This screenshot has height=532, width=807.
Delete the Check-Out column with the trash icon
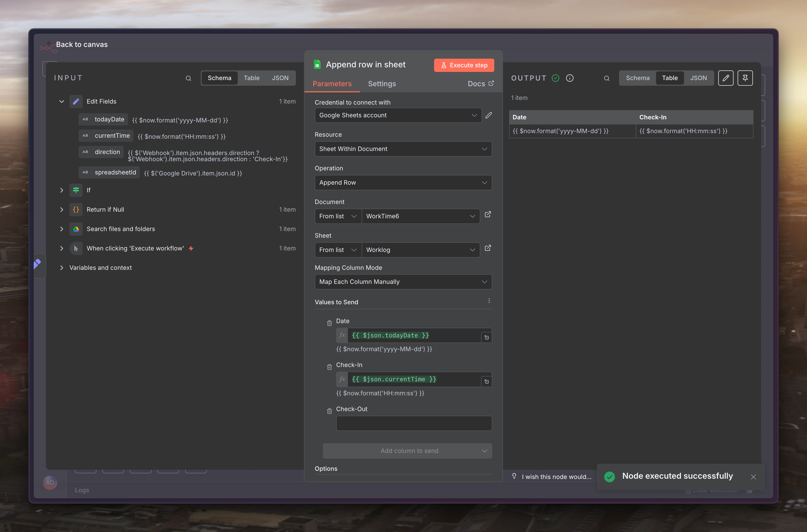(x=329, y=411)
